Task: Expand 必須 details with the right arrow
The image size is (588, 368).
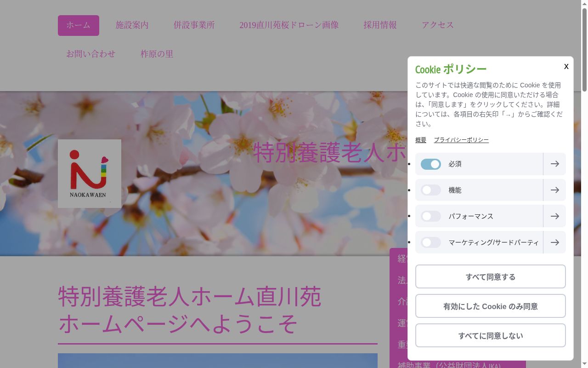Action: tap(554, 164)
